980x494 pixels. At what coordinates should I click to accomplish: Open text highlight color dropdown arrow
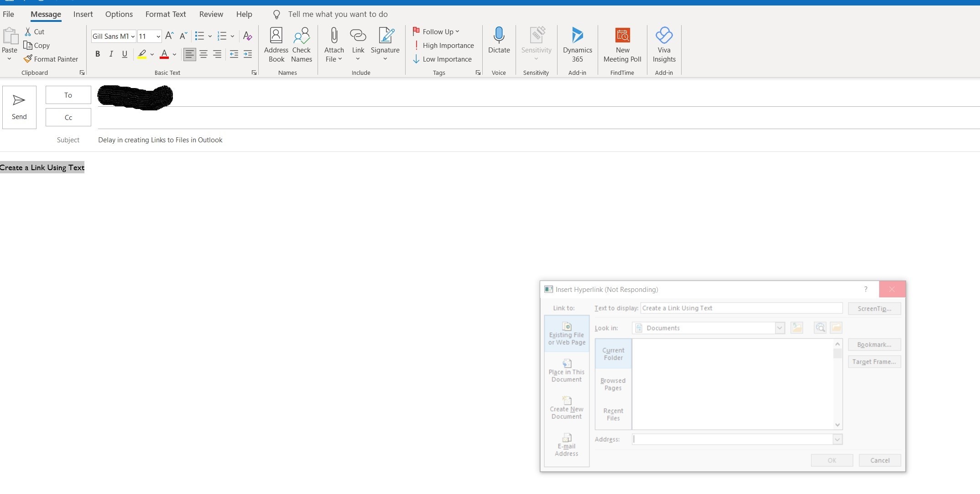point(152,54)
